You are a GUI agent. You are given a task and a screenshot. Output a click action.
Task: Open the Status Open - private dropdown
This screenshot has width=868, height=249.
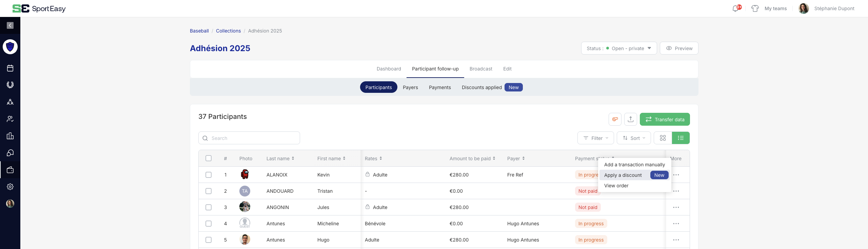(x=619, y=48)
